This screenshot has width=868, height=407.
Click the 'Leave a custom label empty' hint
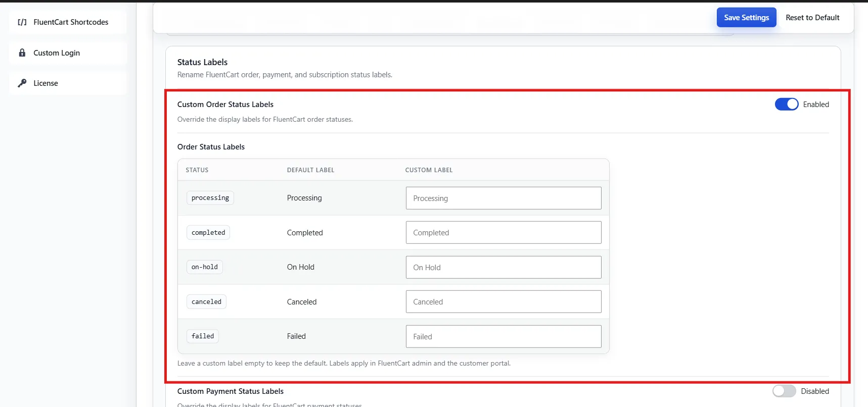point(344,363)
